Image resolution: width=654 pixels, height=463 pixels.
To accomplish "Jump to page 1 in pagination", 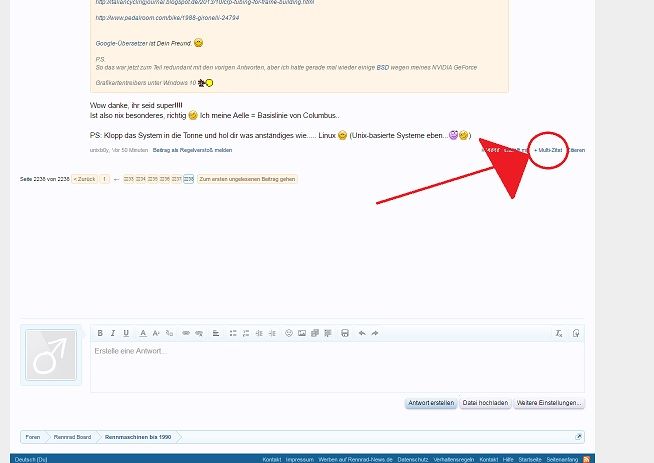I will 104,179.
